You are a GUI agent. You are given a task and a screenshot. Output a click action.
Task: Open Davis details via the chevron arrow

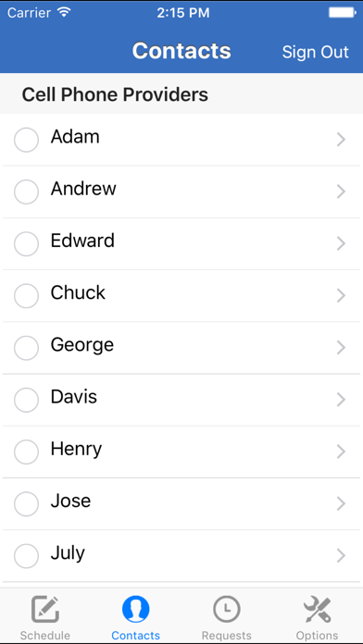click(341, 400)
